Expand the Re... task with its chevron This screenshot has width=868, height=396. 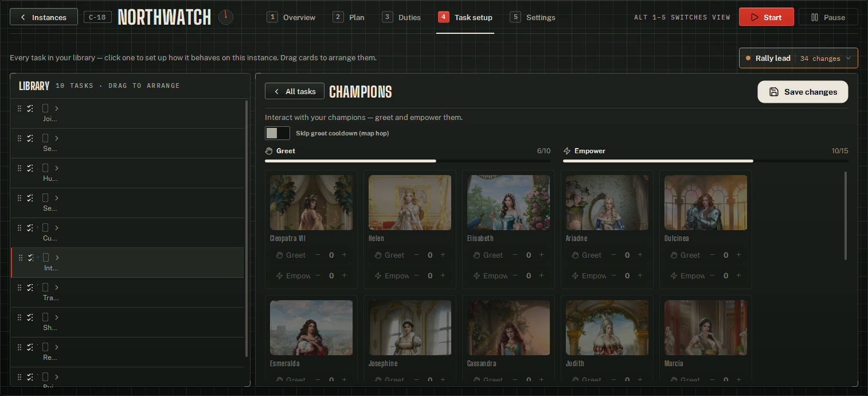point(57,347)
